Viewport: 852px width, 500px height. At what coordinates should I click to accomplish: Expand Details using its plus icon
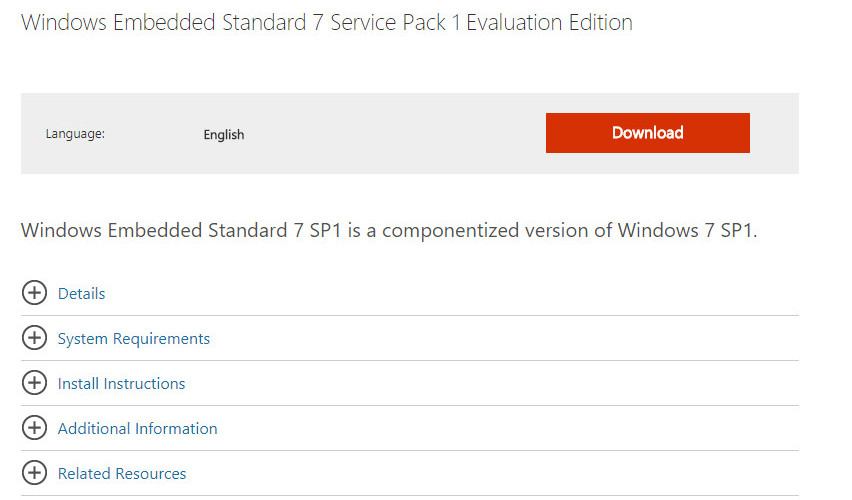click(34, 293)
